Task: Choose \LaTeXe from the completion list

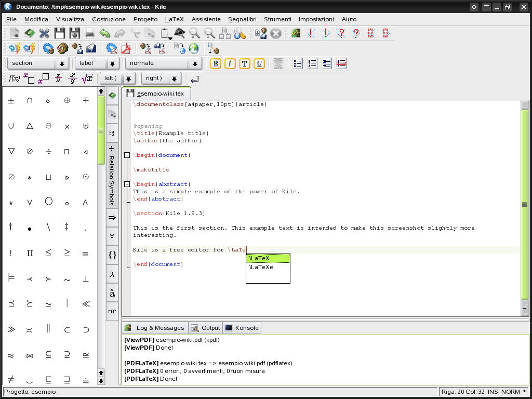Action: 268,267
